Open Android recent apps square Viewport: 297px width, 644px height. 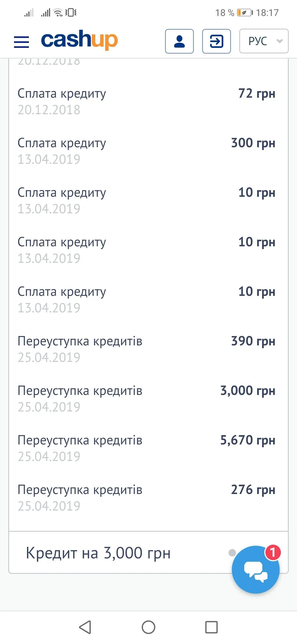pyautogui.click(x=211, y=627)
